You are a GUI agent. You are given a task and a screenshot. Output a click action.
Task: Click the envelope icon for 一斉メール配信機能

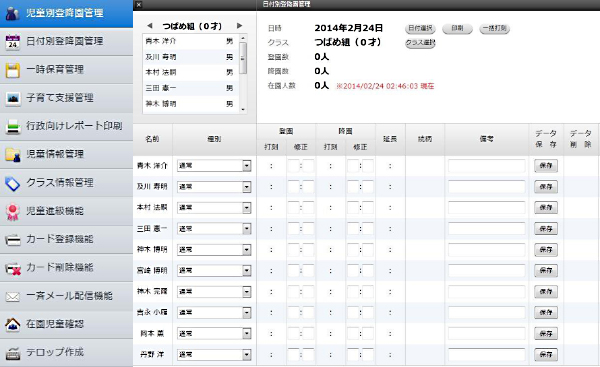(x=12, y=296)
